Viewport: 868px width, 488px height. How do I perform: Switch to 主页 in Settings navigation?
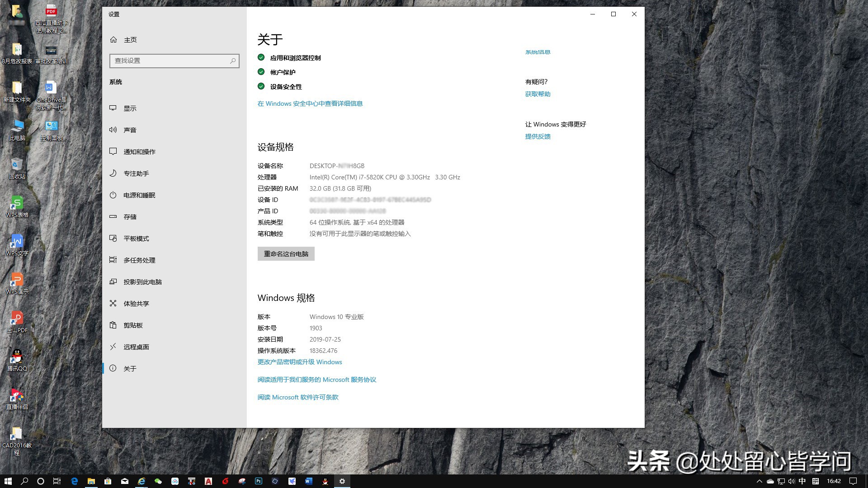(130, 40)
